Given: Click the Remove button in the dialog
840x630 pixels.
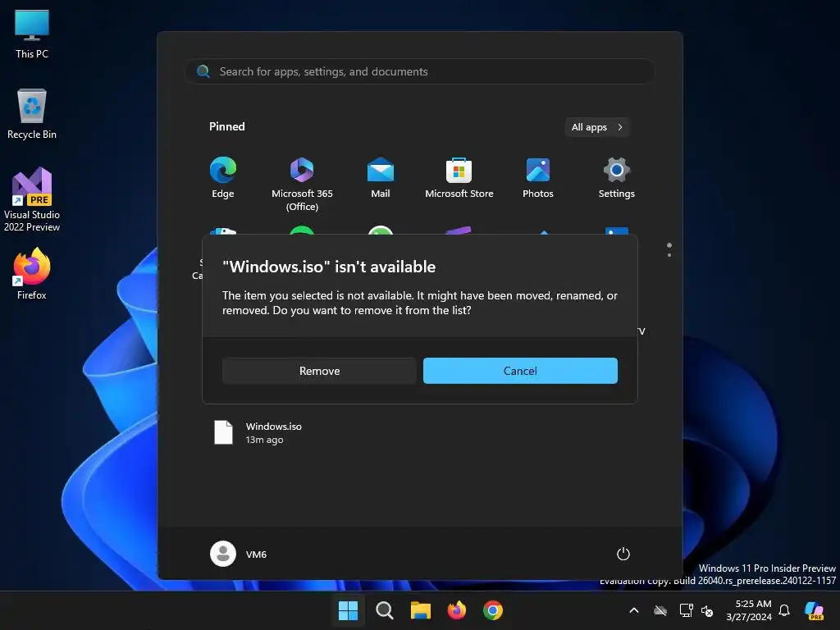Looking at the screenshot, I should pyautogui.click(x=319, y=371).
